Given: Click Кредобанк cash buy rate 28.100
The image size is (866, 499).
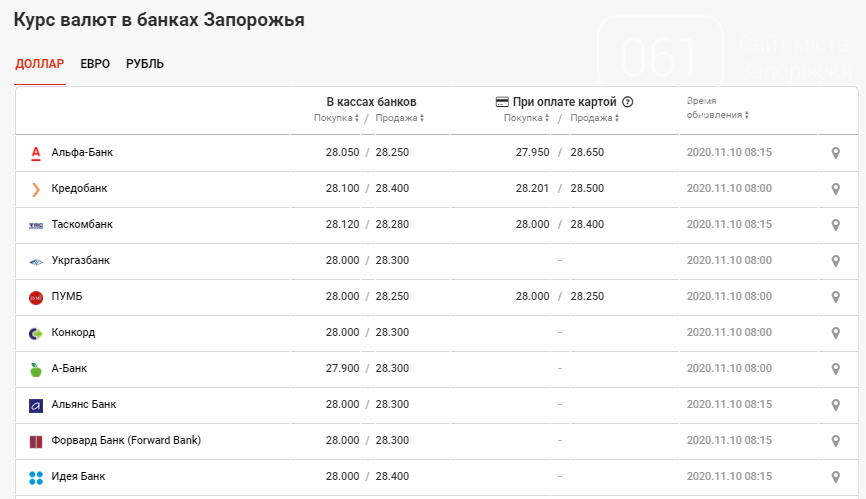Looking at the screenshot, I should tap(342, 188).
